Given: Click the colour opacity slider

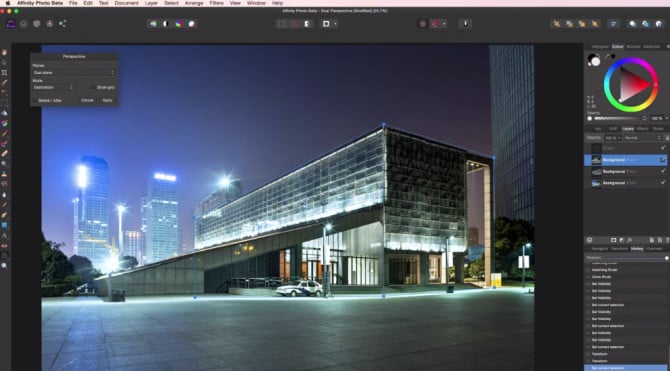Looking at the screenshot, I should (617, 118).
